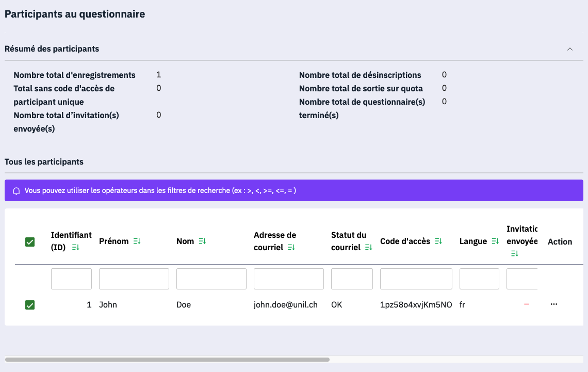This screenshot has width=588, height=372.
Task: Click the sort icon beside Nom
Action: click(202, 241)
